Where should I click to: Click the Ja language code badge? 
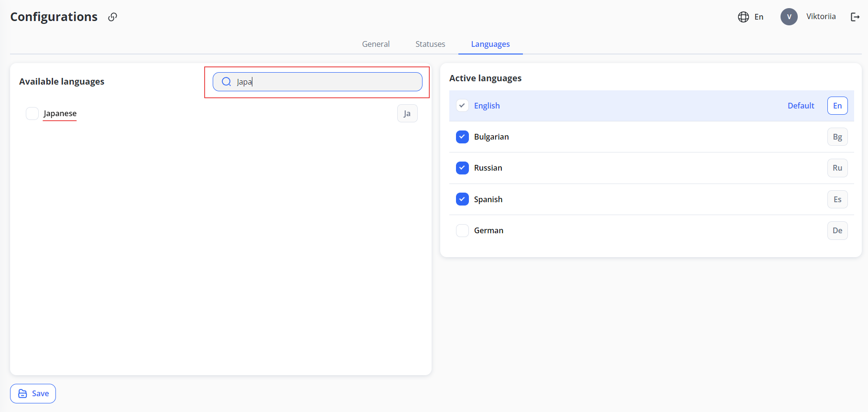407,113
